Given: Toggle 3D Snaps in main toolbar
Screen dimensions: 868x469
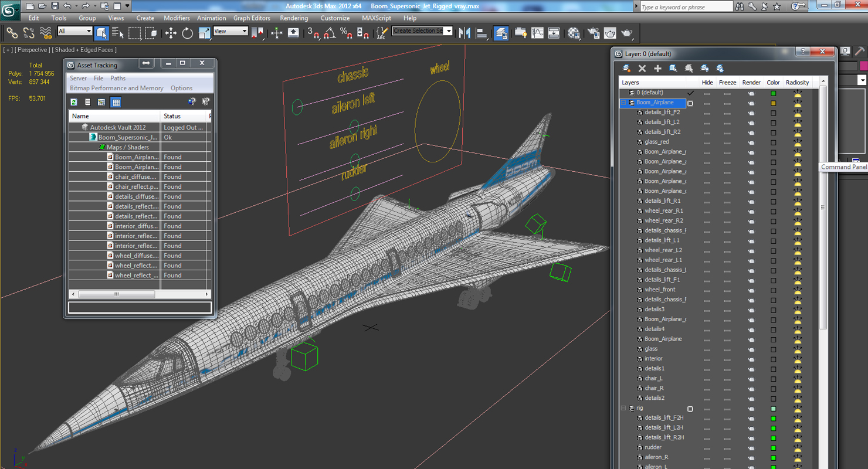Looking at the screenshot, I should pyautogui.click(x=313, y=33).
